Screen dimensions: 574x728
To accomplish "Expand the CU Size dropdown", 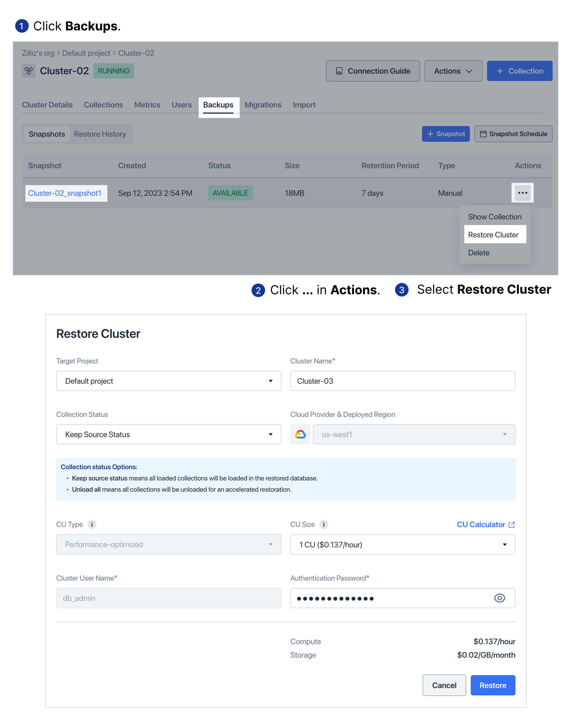I will point(402,545).
